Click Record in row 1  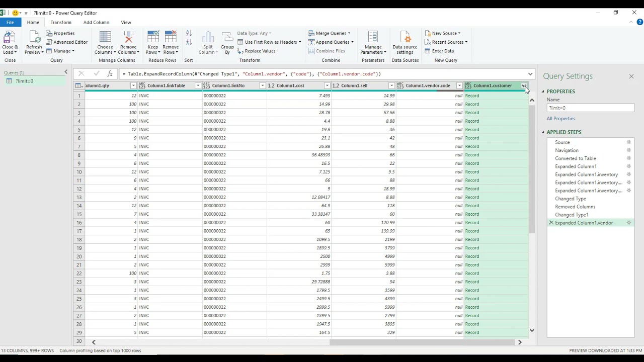pyautogui.click(x=472, y=96)
